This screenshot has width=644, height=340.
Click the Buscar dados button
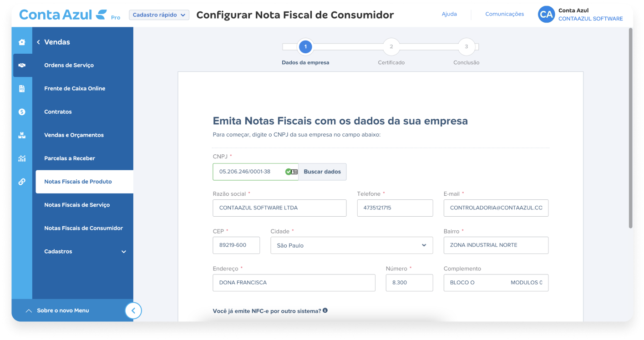click(322, 172)
